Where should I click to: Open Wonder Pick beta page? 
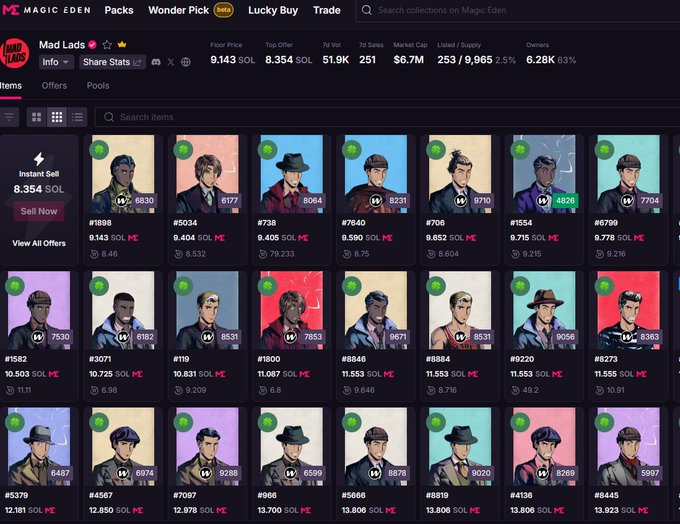pos(191,10)
